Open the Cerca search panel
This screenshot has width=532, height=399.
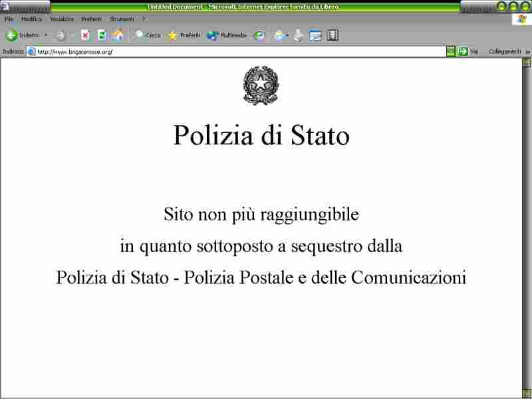coord(146,35)
